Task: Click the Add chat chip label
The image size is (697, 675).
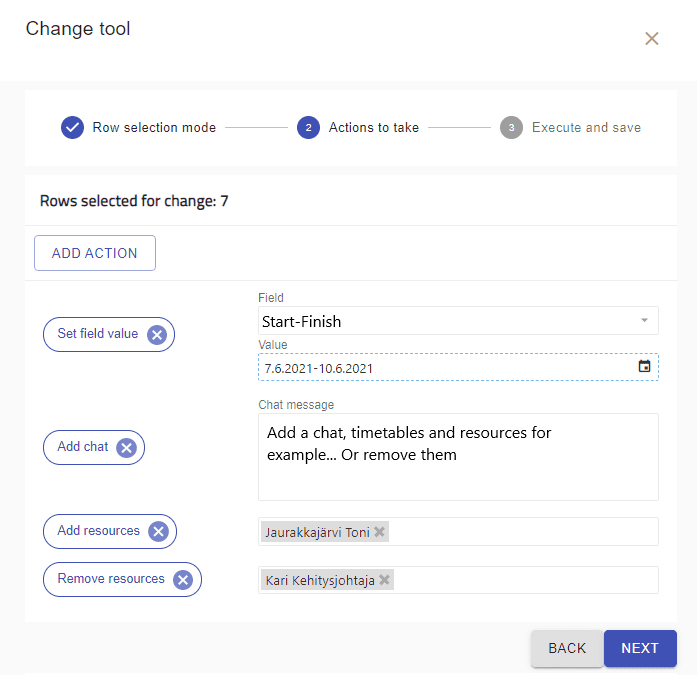Action: [x=83, y=446]
